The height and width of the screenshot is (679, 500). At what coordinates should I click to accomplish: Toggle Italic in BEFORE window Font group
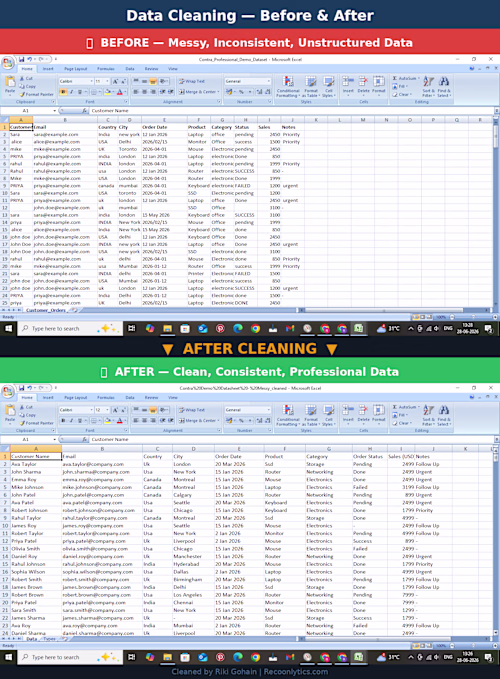coord(72,92)
